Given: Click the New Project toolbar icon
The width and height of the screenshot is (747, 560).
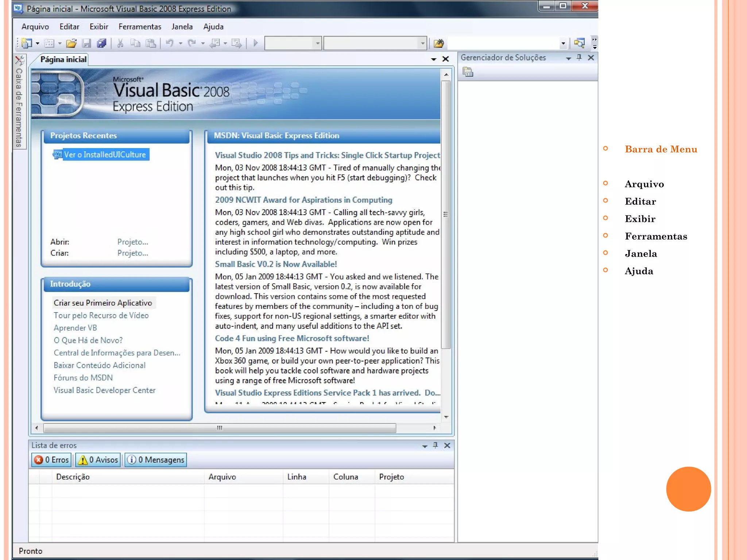Looking at the screenshot, I should click(x=26, y=43).
